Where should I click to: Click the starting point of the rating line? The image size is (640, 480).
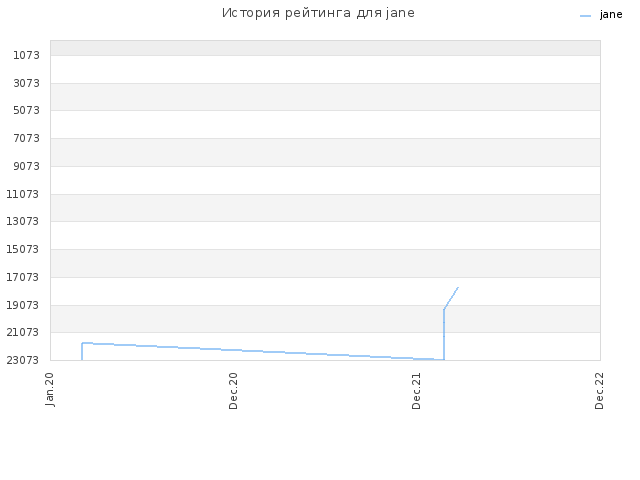pos(82,360)
